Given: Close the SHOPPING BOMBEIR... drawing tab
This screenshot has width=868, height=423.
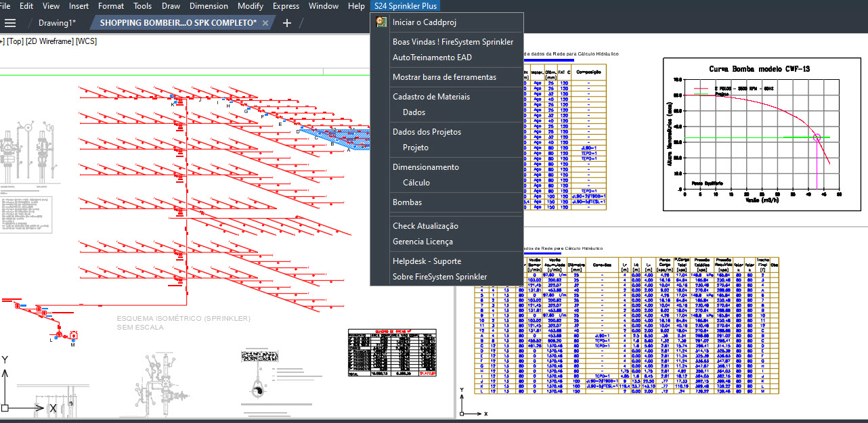Looking at the screenshot, I should point(265,23).
